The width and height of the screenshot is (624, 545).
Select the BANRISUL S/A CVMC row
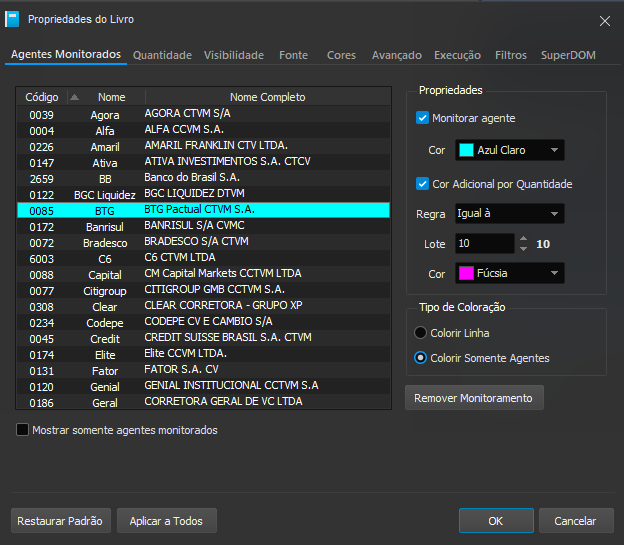(203, 226)
